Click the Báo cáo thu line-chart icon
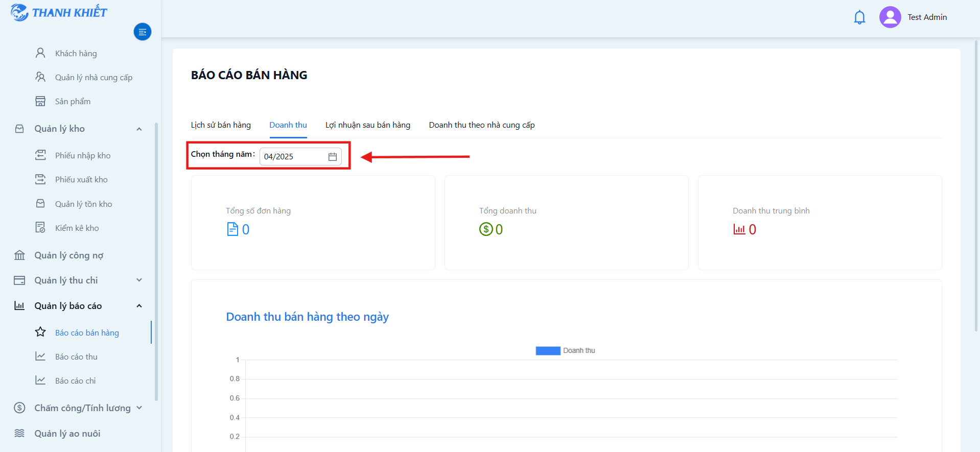The height and width of the screenshot is (452, 980). pos(40,356)
